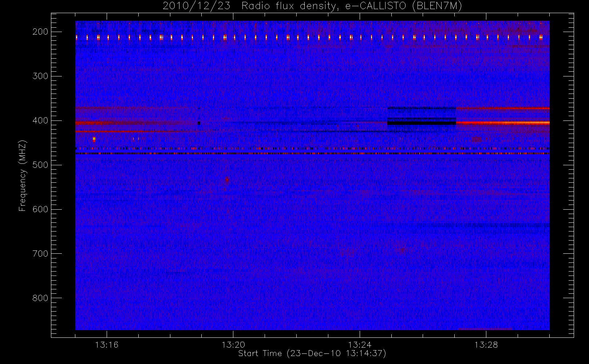Click the 800 frequency tick label

click(40, 298)
